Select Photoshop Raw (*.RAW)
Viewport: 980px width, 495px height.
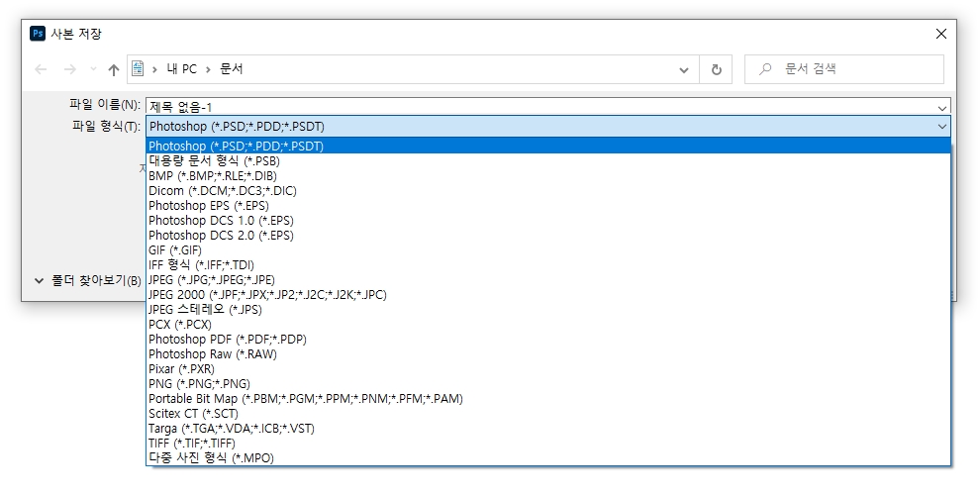548,353
